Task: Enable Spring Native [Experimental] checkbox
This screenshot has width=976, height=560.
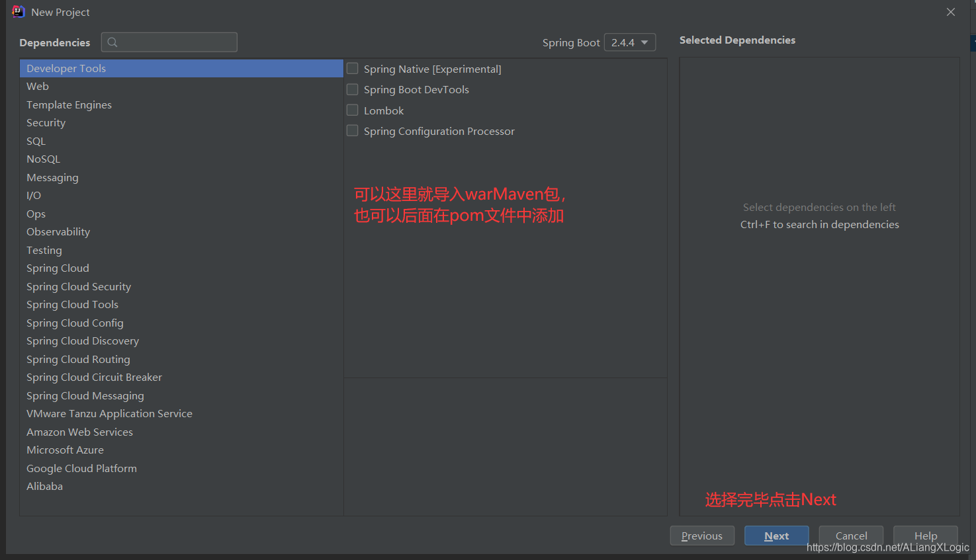Action: coord(353,69)
